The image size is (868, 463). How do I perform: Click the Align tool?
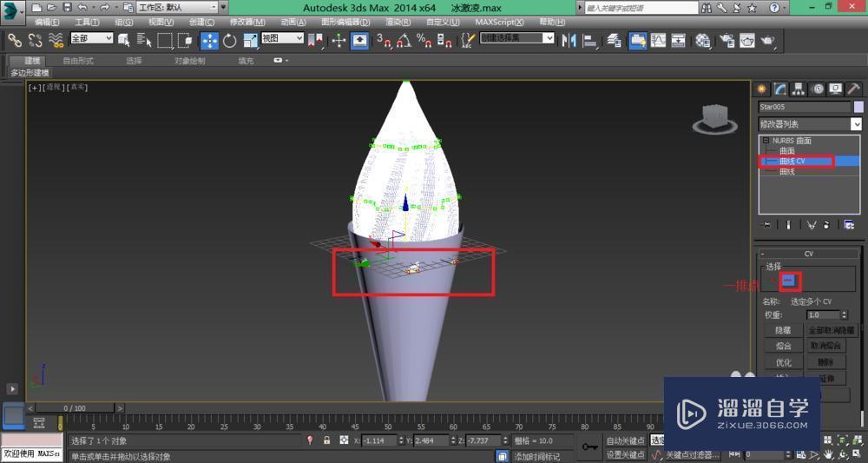(591, 41)
